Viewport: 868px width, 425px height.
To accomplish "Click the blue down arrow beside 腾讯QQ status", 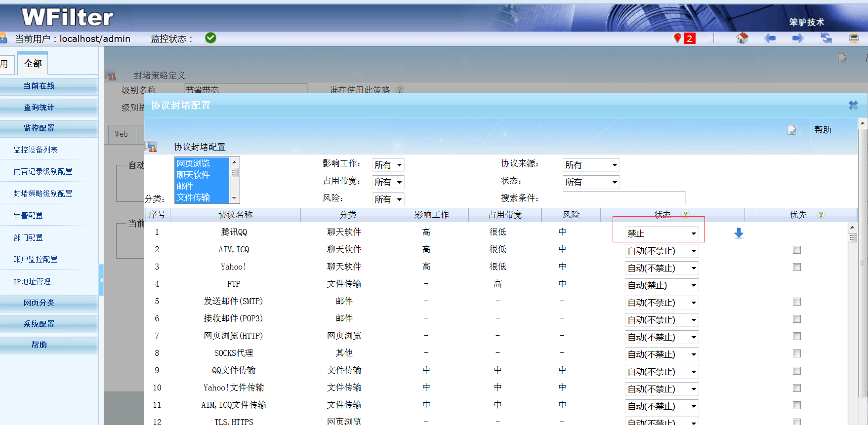I will (x=739, y=233).
